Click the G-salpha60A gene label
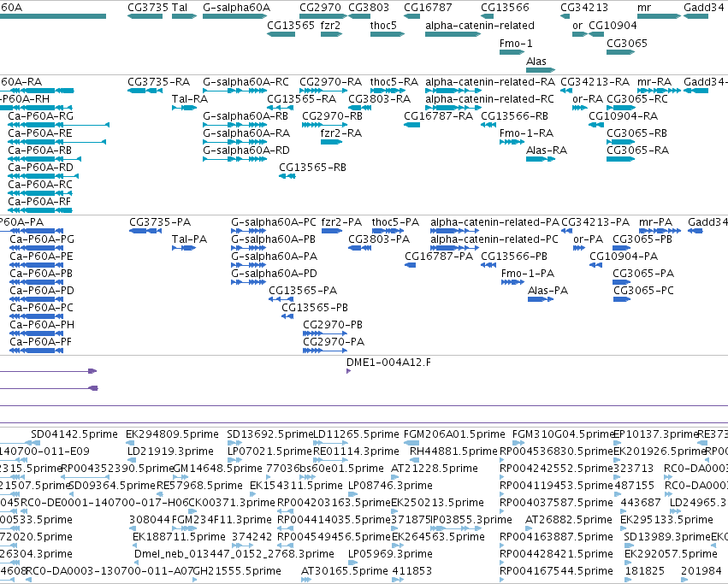The width and height of the screenshot is (728, 584). click(236, 8)
